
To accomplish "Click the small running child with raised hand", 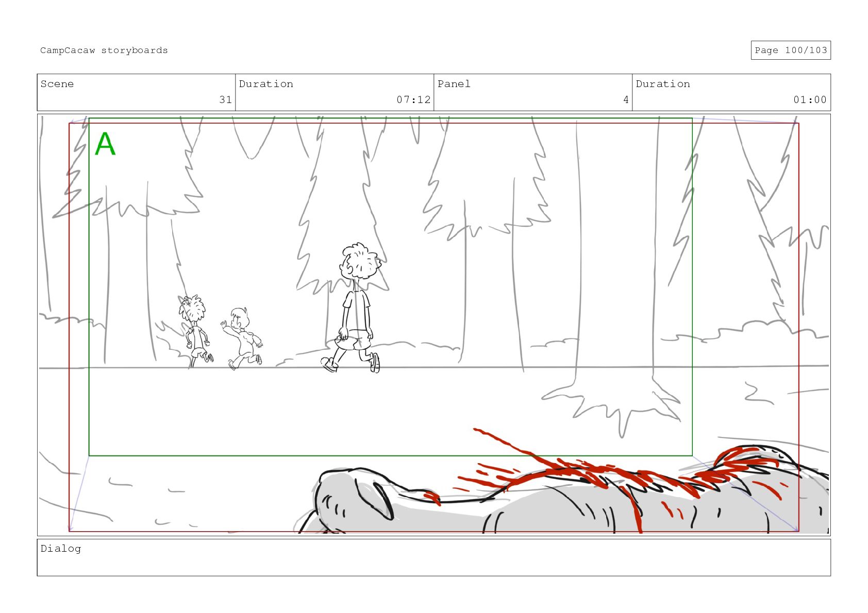I will [x=243, y=338].
